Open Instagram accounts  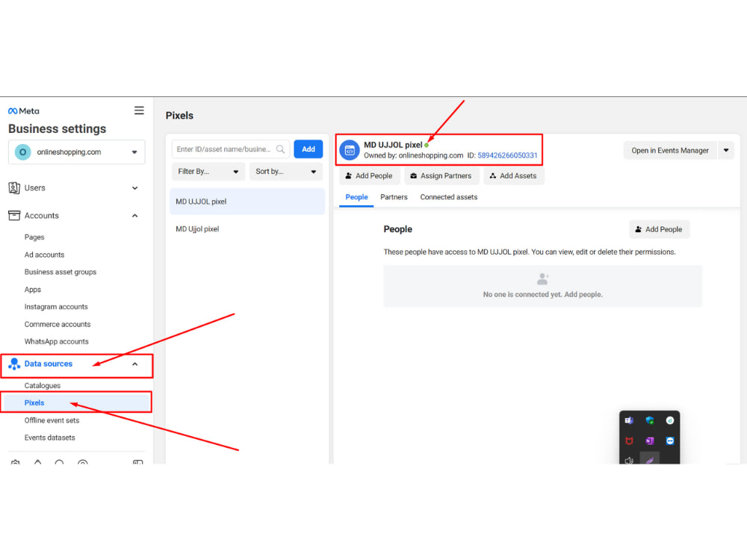(x=56, y=307)
